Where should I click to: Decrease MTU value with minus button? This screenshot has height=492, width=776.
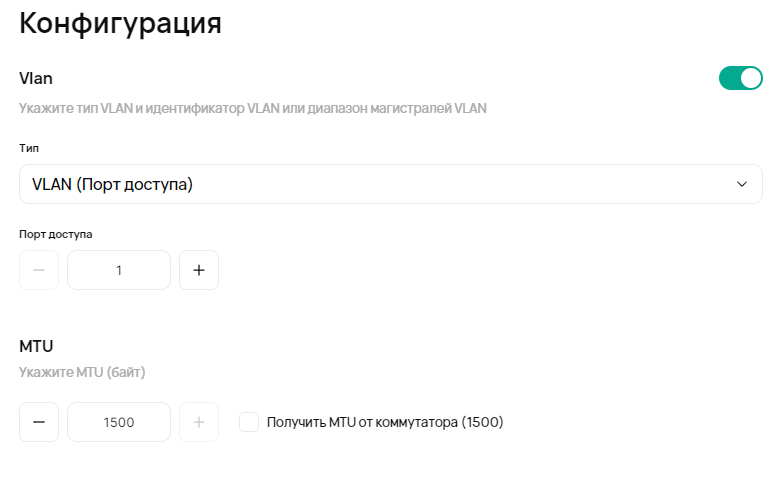pyautogui.click(x=39, y=422)
